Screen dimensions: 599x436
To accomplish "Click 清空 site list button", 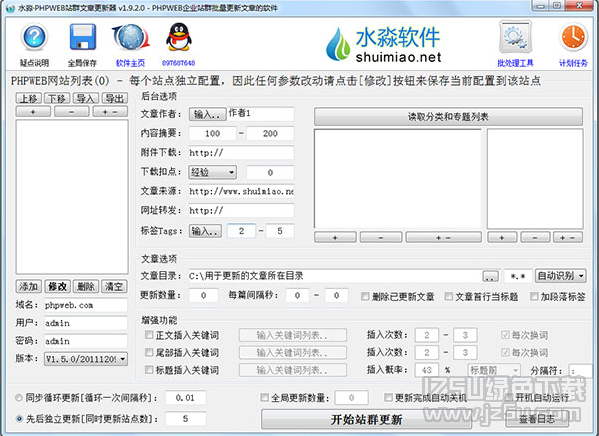I will coord(114,286).
